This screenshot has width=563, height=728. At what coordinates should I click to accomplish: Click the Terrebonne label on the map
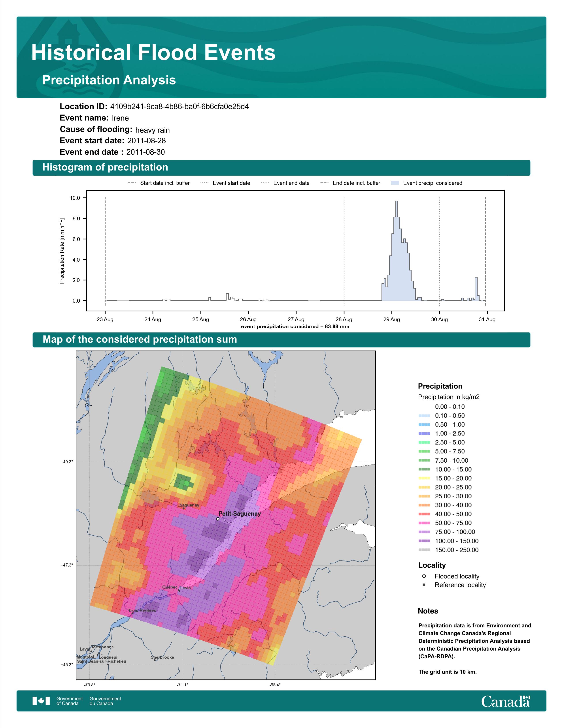[x=103, y=647]
